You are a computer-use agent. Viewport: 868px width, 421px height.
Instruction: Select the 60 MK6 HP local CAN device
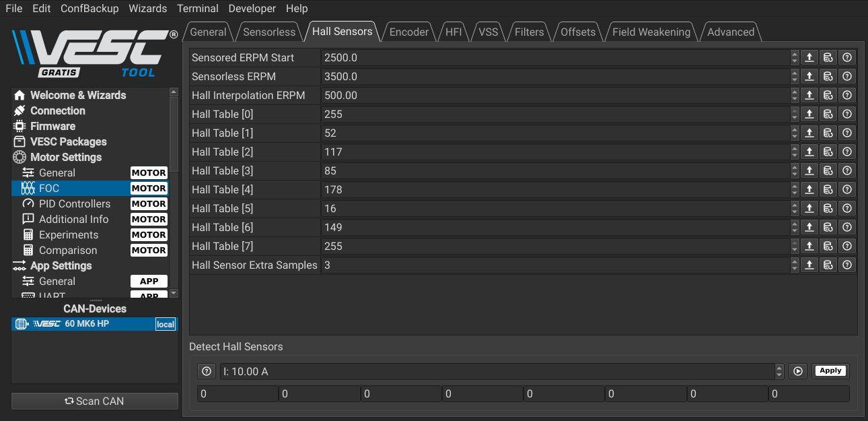(x=95, y=324)
